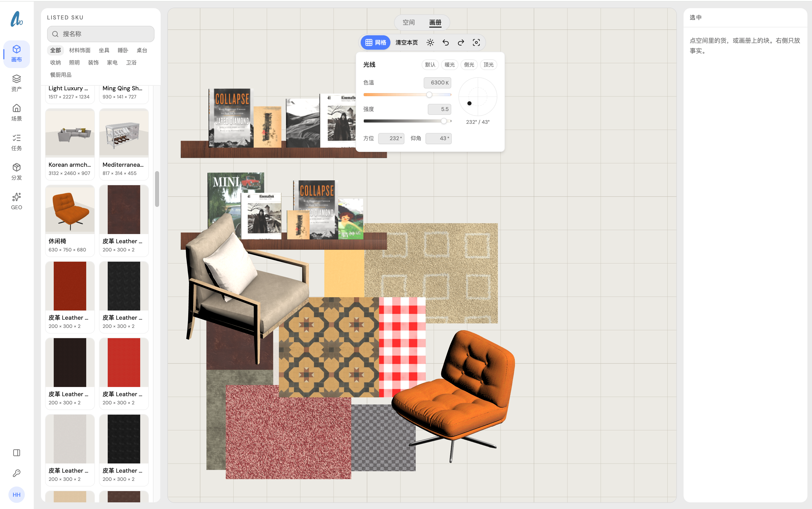Viewport: 812px width, 509px height.
Task: Undo the last canvas action
Action: tap(446, 42)
